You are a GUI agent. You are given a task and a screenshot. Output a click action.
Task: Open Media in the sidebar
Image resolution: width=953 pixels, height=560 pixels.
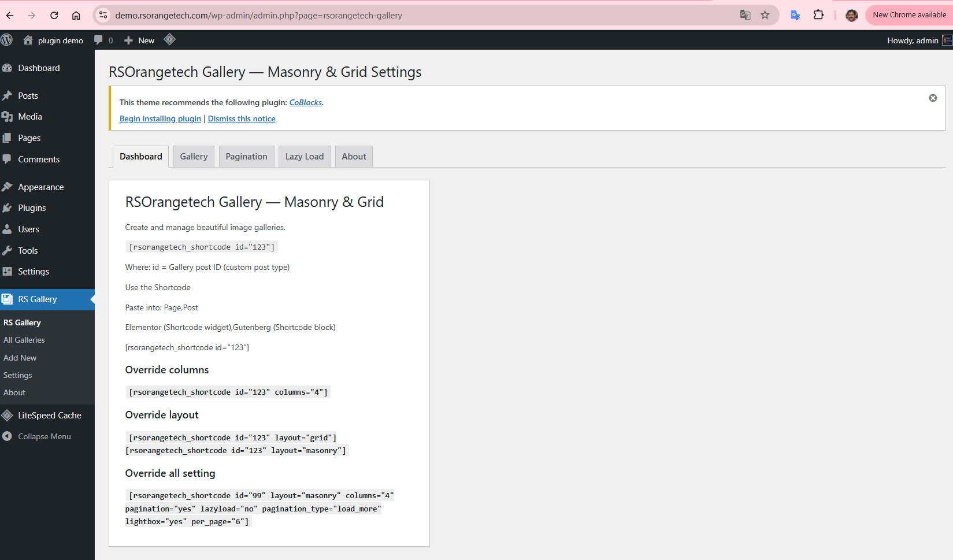(47, 117)
